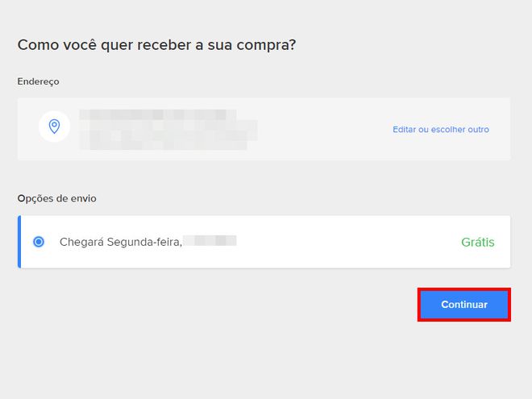Select the Monday delivery radio button
This screenshot has width=532, height=399.
[39, 242]
